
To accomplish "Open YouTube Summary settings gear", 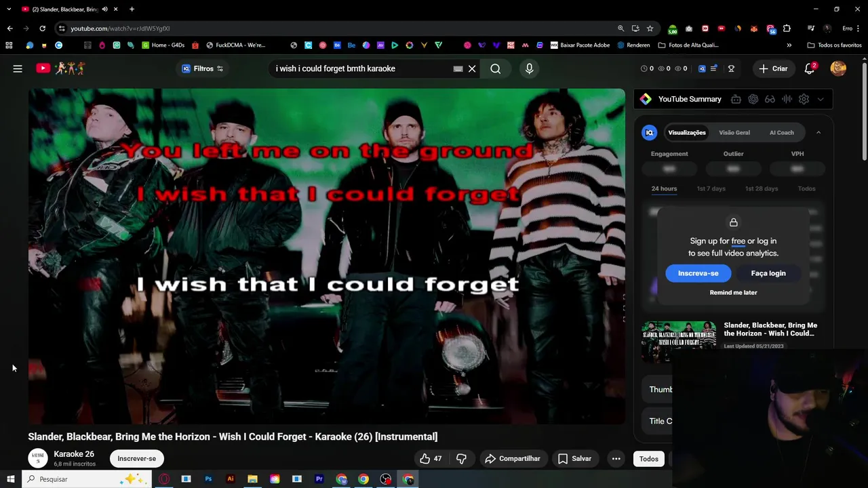I will [x=804, y=99].
